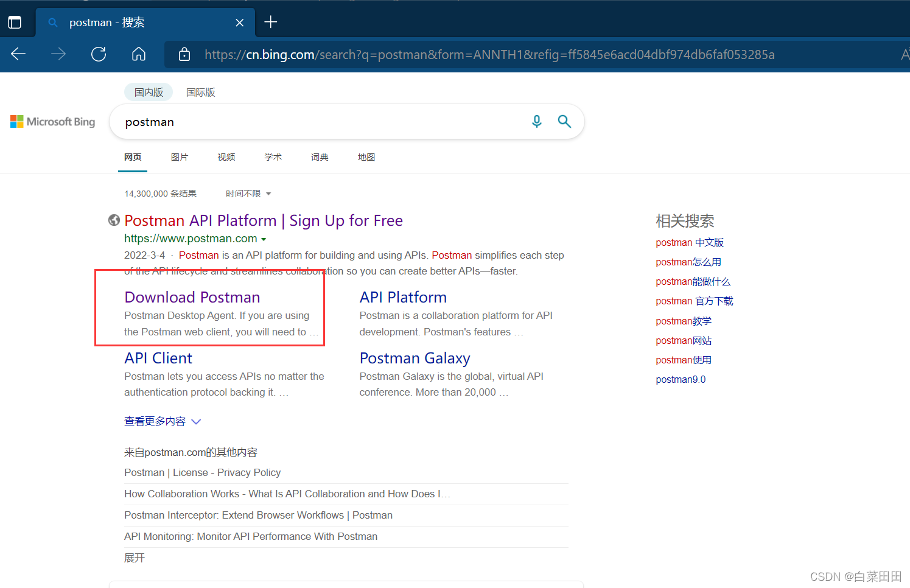
Task: Select the 地图 results tab
Action: tap(366, 157)
